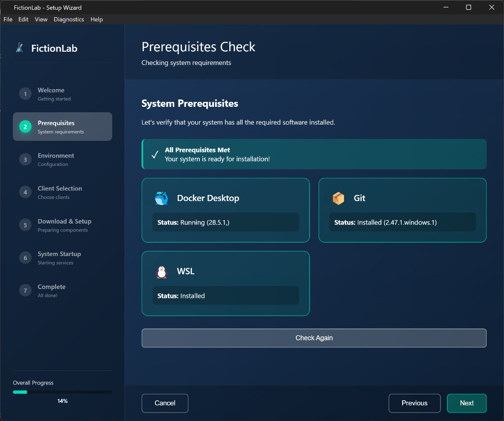The height and width of the screenshot is (421, 504).
Task: Click the step 1 Welcome circle icon
Action: pyautogui.click(x=25, y=94)
